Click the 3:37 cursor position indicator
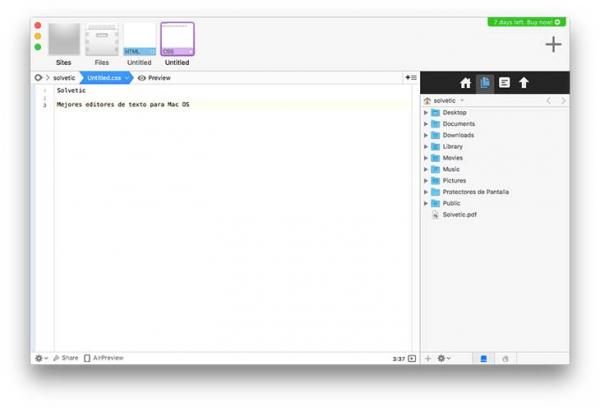600x408 pixels. pos(398,359)
